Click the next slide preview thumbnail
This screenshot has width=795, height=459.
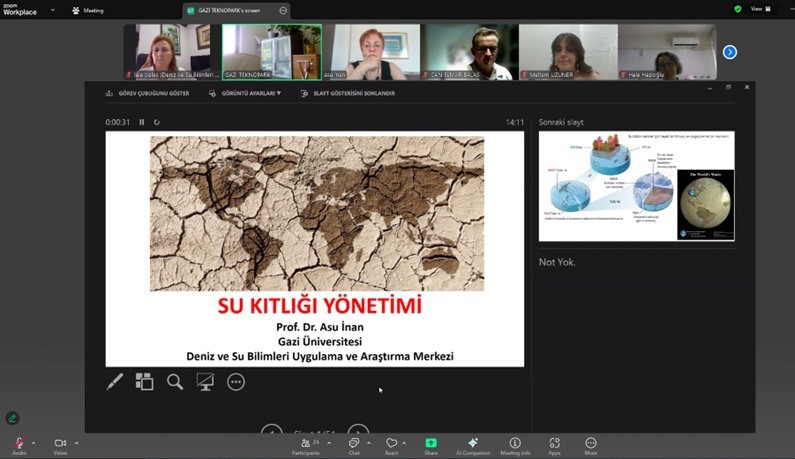[636, 186]
